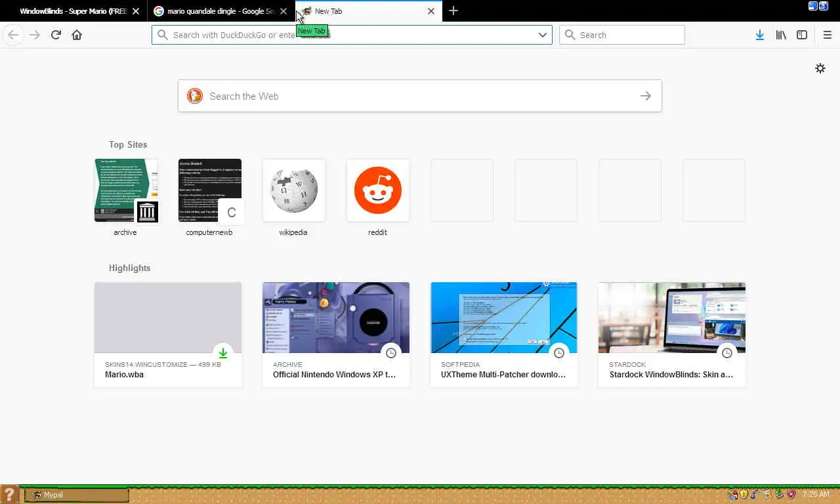This screenshot has width=840, height=504.
Task: Click magnifier icon in toolbar search box
Action: pyautogui.click(x=570, y=35)
